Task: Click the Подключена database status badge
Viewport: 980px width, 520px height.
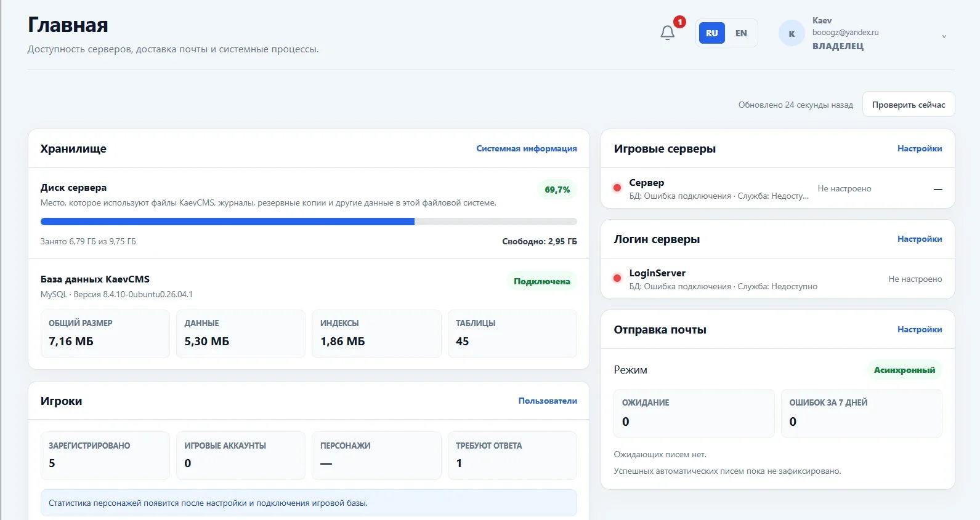Action: coord(542,281)
